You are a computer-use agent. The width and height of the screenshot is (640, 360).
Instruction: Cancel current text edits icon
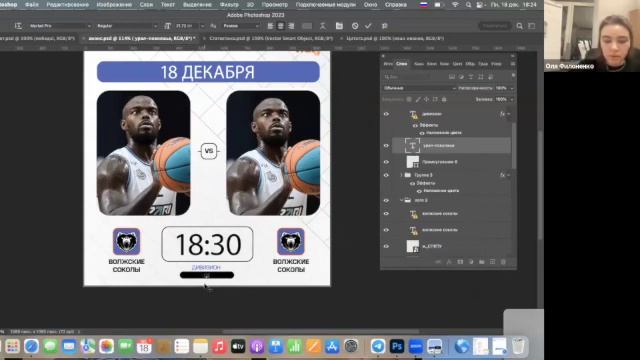coord(355,26)
